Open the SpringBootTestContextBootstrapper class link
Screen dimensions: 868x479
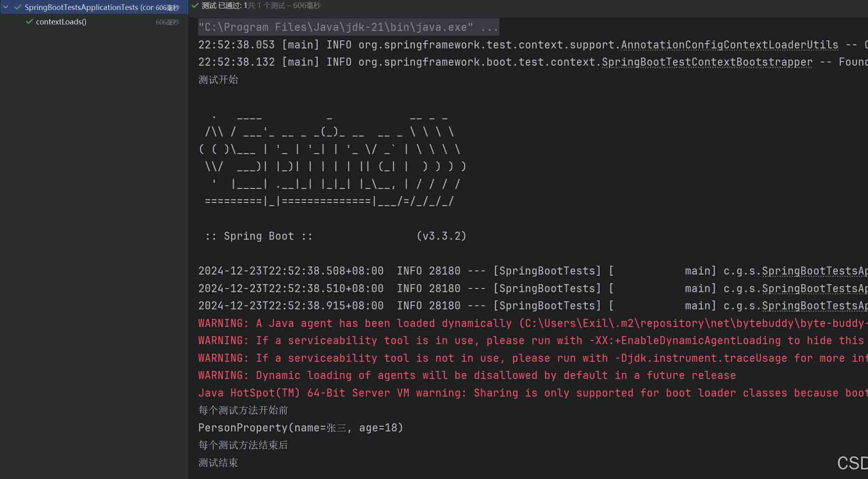pyautogui.click(x=707, y=62)
